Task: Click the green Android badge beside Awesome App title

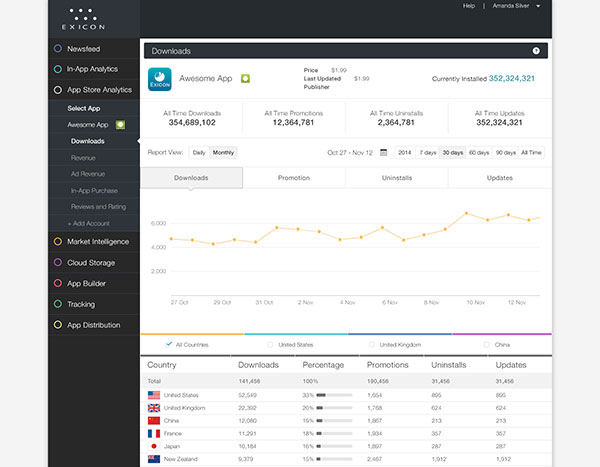Action: click(245, 78)
